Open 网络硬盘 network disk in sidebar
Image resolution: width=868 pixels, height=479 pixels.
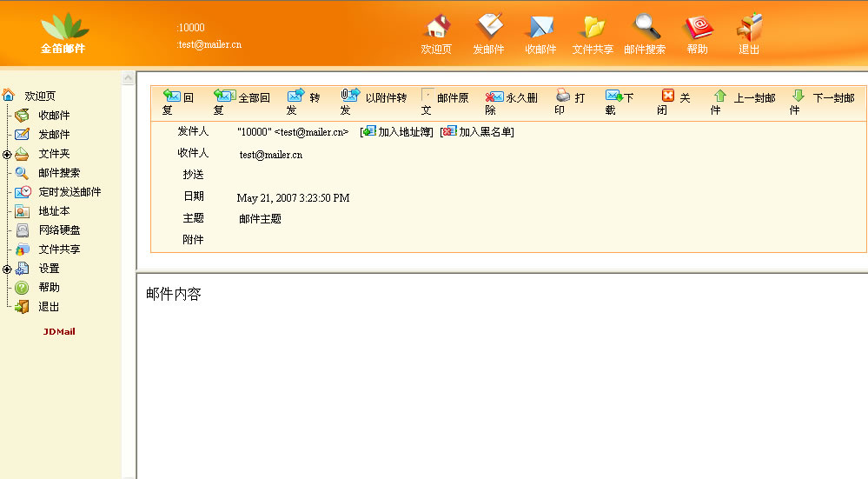(59, 230)
